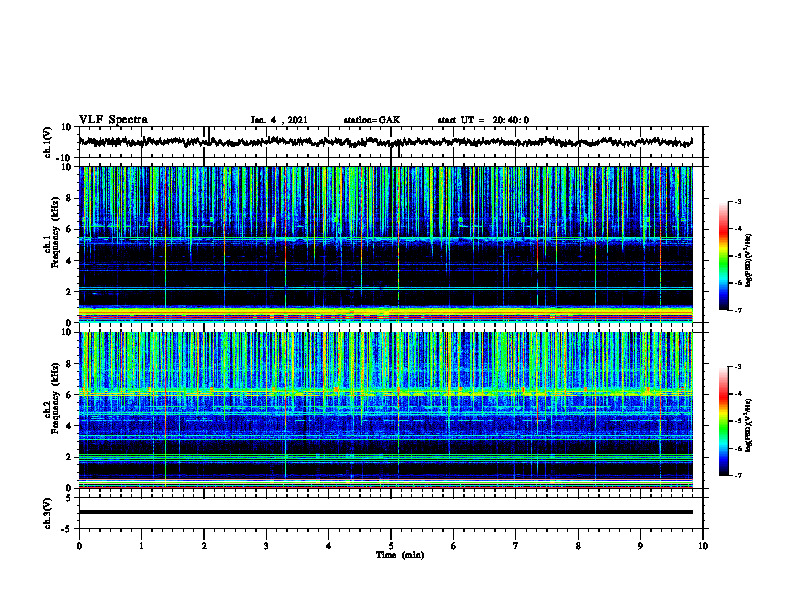The image size is (792, 612).
Task: Click time axis tick label "2"
Action: tap(204, 546)
